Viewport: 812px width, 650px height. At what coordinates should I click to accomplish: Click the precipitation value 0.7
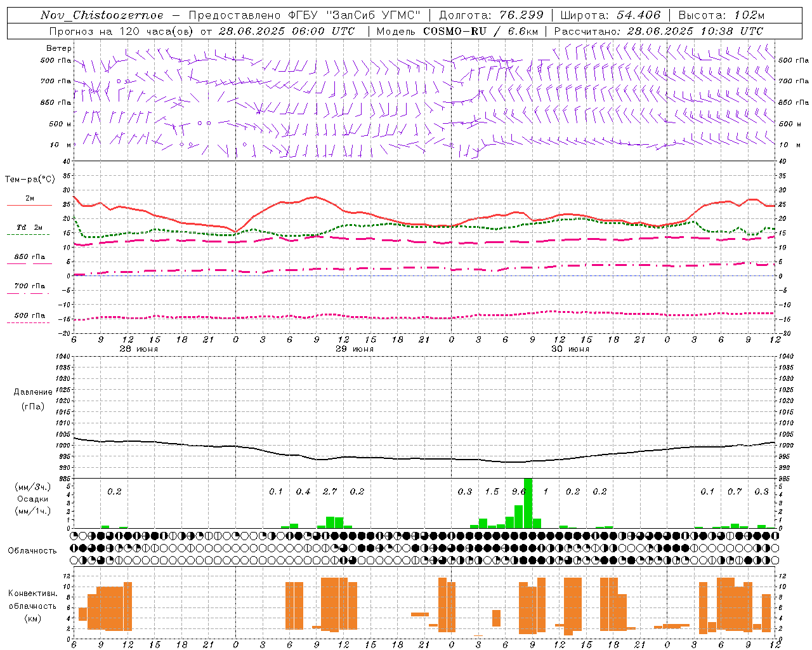(735, 491)
